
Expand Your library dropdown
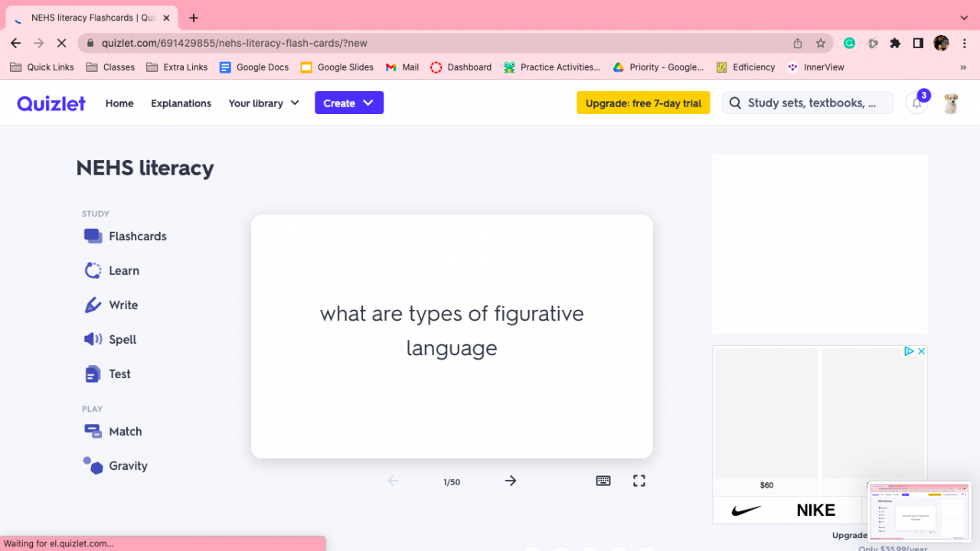point(263,103)
